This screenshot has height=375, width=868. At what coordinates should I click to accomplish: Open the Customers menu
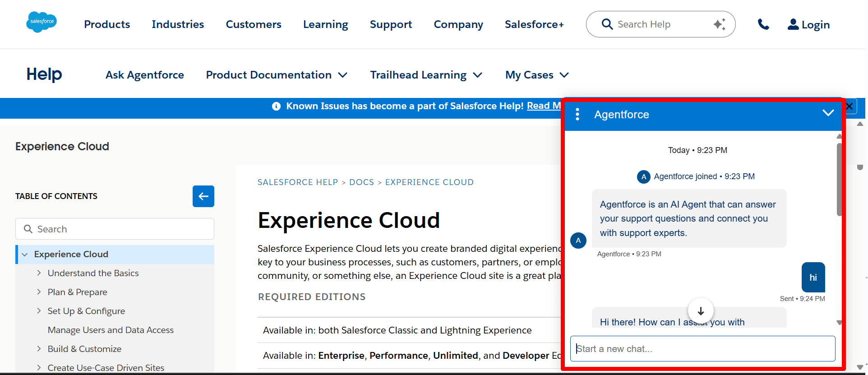click(x=254, y=24)
